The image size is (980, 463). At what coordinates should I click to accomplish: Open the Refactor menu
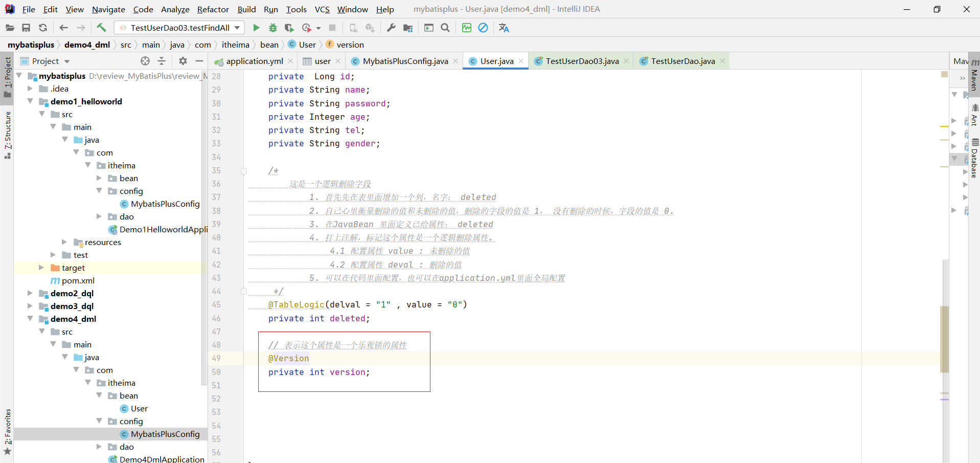213,9
